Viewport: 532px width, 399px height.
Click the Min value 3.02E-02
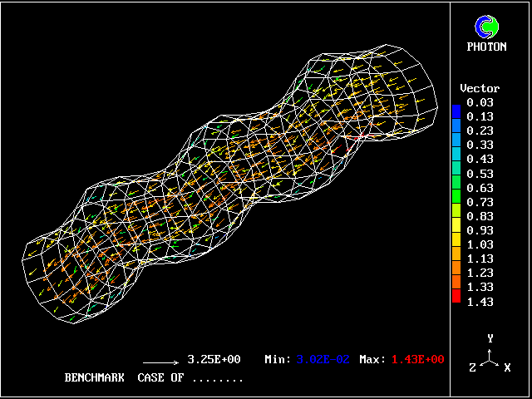(321, 360)
